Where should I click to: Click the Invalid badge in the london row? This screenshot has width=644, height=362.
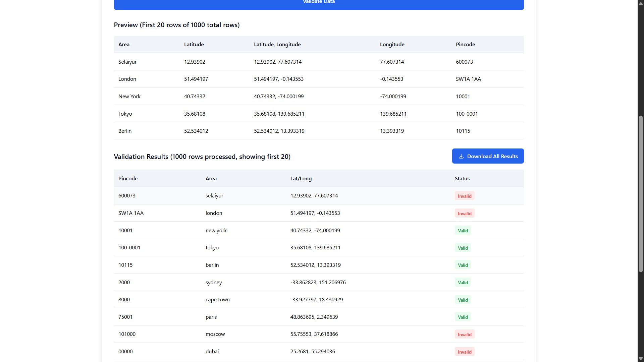point(464,214)
